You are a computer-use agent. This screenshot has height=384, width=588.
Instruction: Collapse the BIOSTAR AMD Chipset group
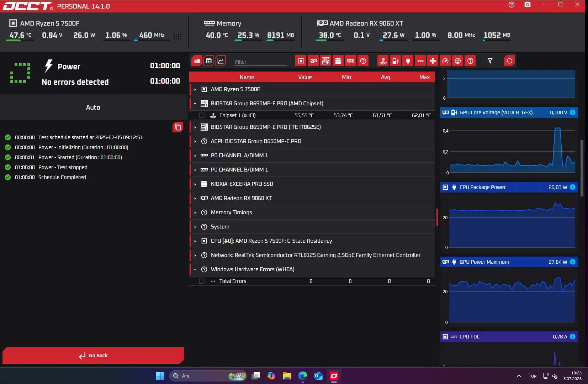point(195,104)
